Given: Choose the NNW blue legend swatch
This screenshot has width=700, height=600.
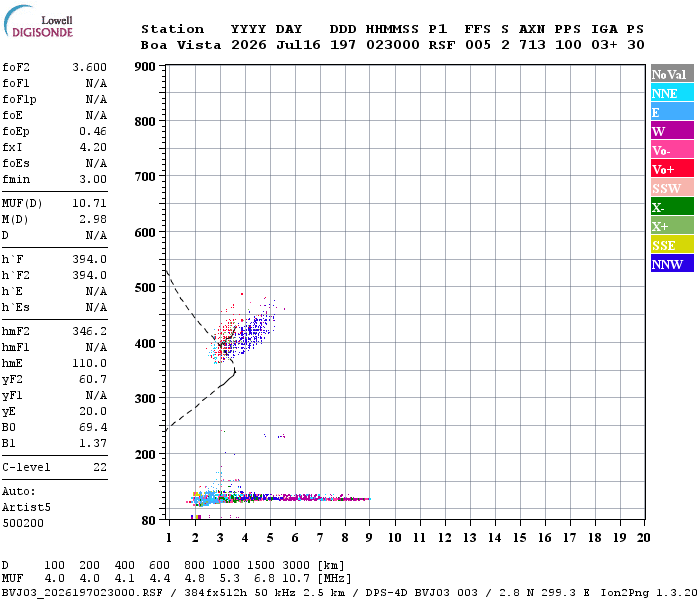Looking at the screenshot, I should pyautogui.click(x=672, y=263).
